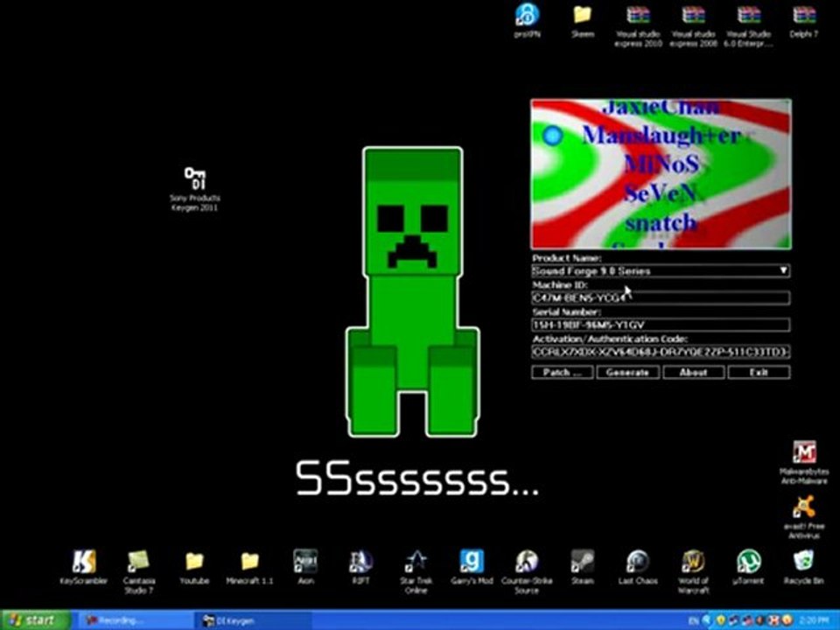Click into the Serial Number field
This screenshot has width=840, height=630.
tap(661, 325)
